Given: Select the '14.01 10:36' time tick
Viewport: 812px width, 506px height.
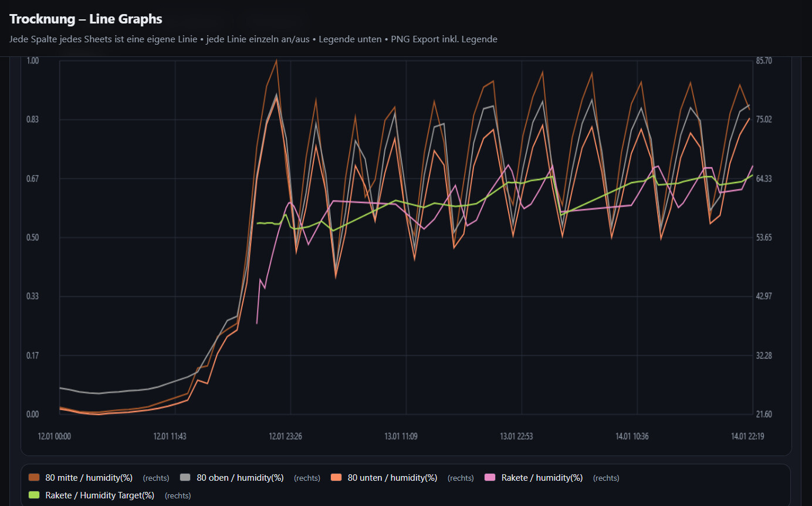Looking at the screenshot, I should tap(632, 437).
